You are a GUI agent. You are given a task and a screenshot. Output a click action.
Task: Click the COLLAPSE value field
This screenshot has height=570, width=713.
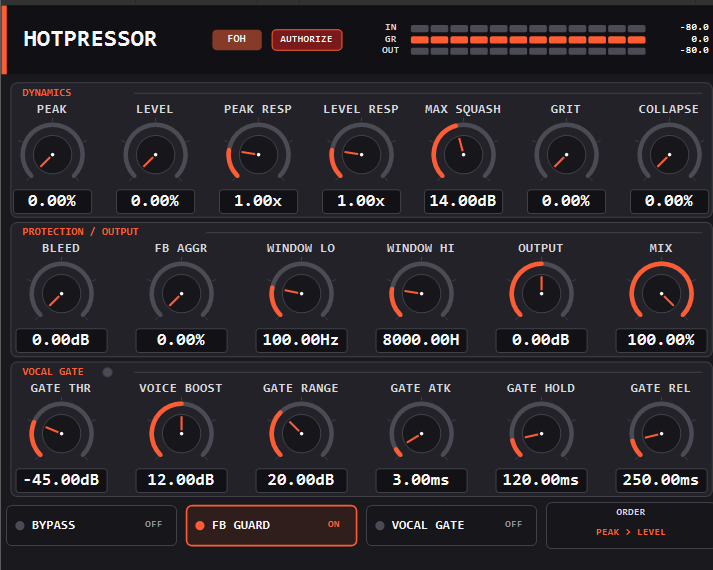(669, 201)
